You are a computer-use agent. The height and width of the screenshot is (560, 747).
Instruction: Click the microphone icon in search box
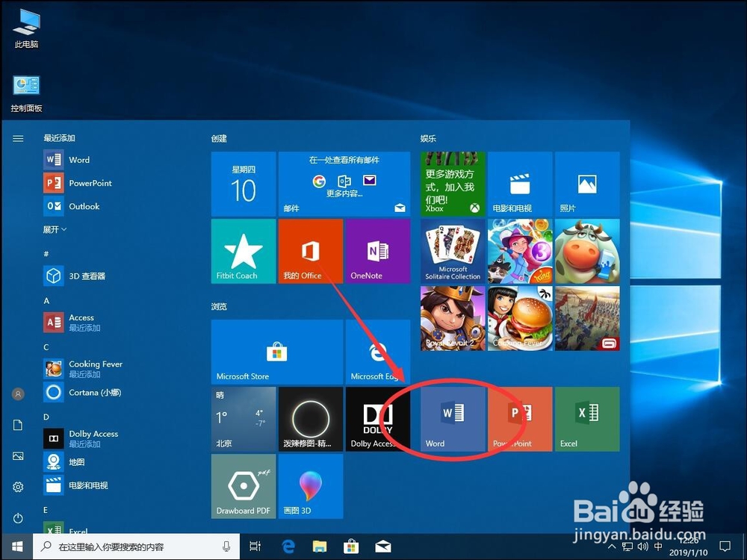[x=226, y=547]
